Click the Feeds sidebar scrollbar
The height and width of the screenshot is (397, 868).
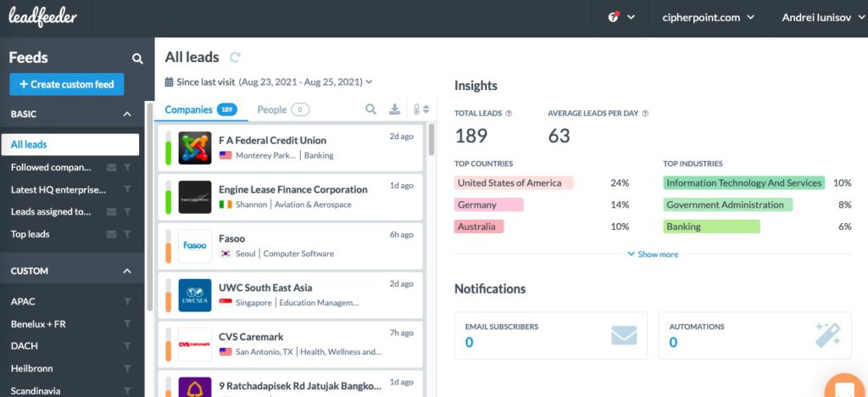[x=149, y=208]
